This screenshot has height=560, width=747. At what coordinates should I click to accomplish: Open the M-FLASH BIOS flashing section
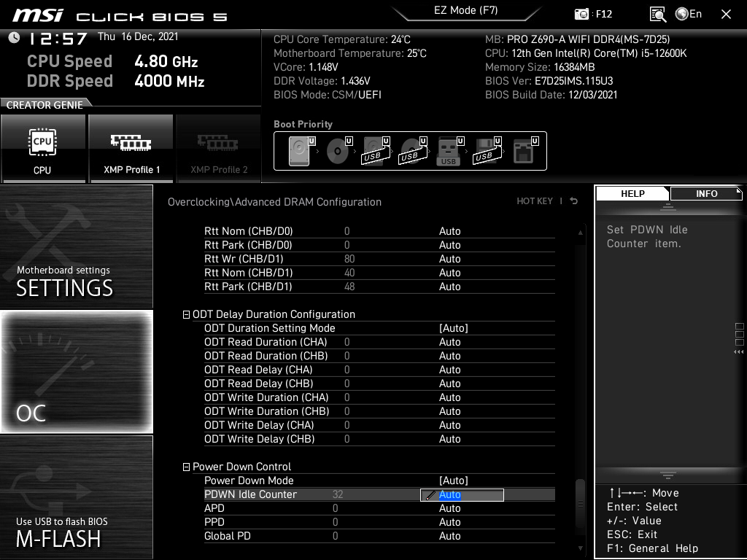76,497
